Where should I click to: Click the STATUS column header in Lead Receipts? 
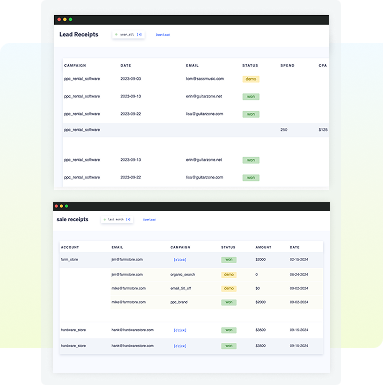tap(250, 66)
